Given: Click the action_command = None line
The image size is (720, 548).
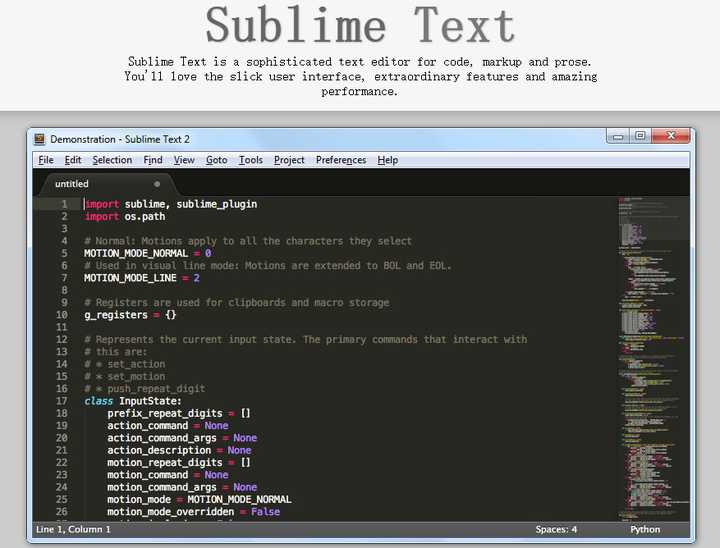Looking at the screenshot, I should tap(168, 426).
